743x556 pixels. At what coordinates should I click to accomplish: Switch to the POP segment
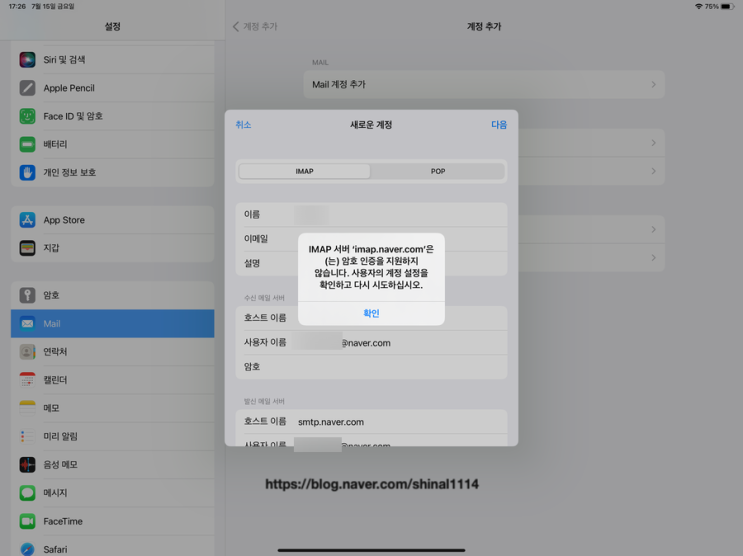point(438,171)
